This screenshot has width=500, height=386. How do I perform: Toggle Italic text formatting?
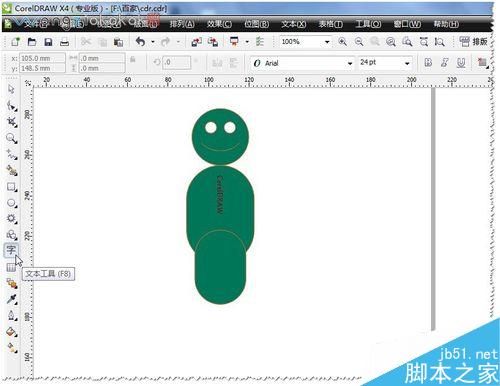pyautogui.click(x=444, y=62)
